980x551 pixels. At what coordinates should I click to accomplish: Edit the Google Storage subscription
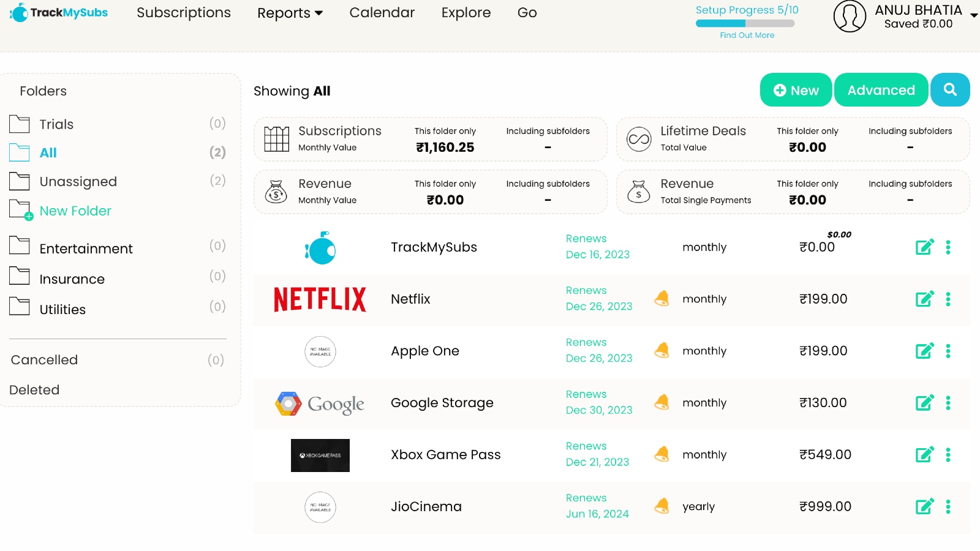924,403
